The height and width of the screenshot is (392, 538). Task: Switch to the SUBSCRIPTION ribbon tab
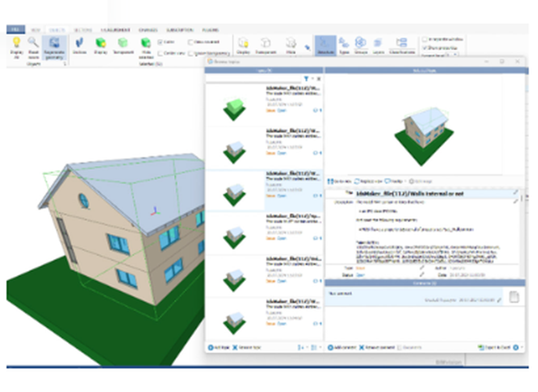pyautogui.click(x=180, y=30)
